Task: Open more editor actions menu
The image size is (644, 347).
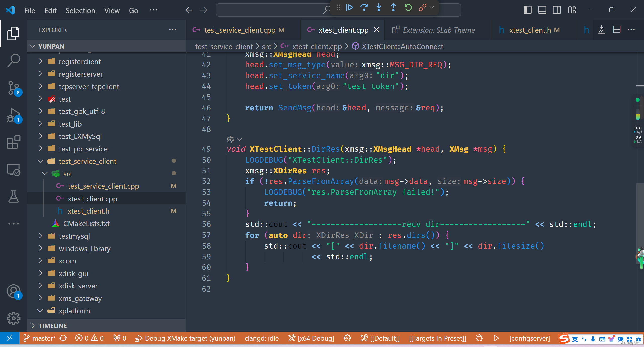Action: pos(631,30)
